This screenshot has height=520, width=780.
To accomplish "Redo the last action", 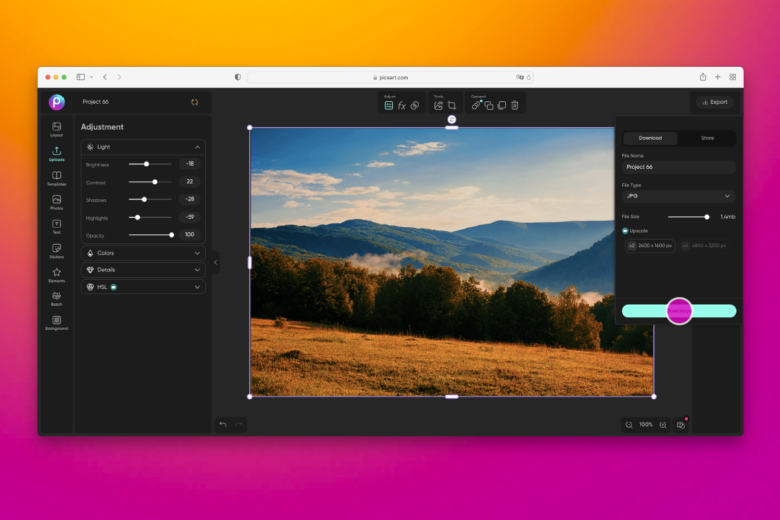I will point(239,424).
